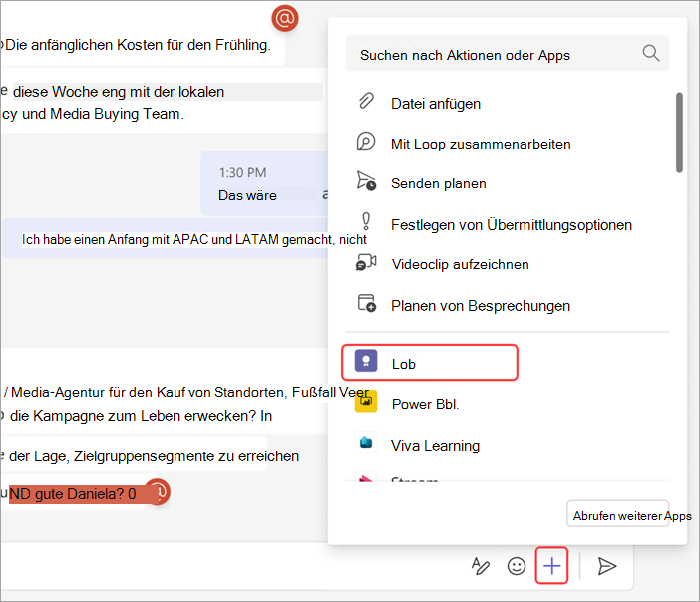
Task: Click the Viva Learning app icon
Action: point(366,442)
